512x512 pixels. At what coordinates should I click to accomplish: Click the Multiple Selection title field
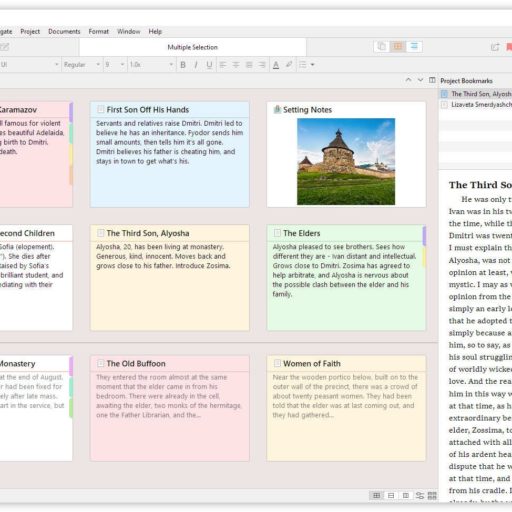pos(193,47)
